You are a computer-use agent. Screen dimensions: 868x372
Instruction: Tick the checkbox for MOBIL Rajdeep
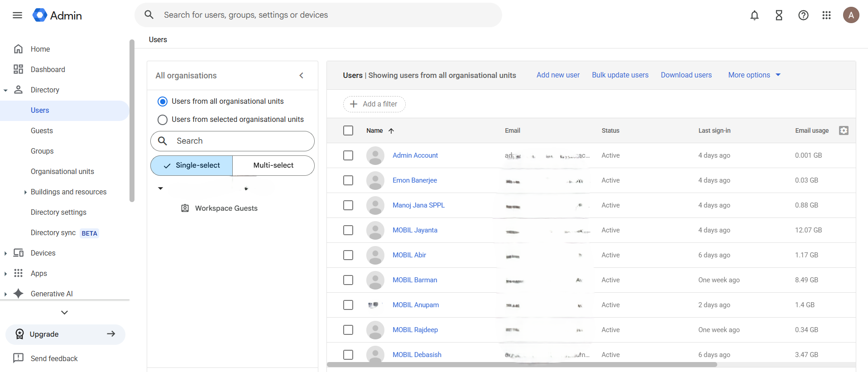tap(348, 330)
